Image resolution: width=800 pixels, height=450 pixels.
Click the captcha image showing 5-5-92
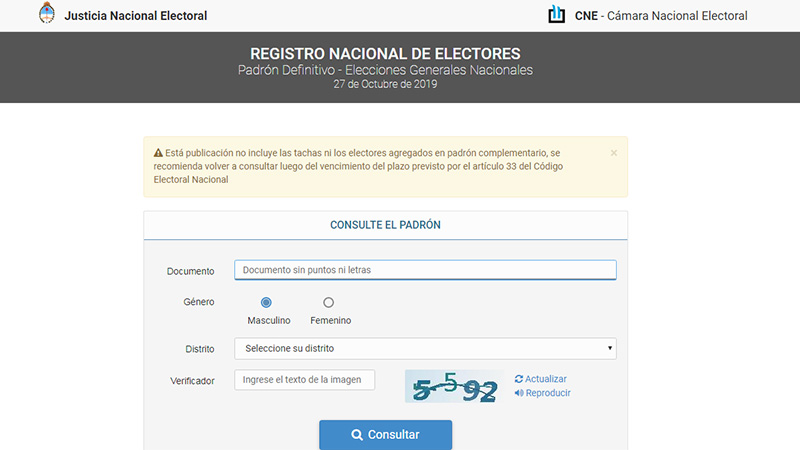click(454, 386)
